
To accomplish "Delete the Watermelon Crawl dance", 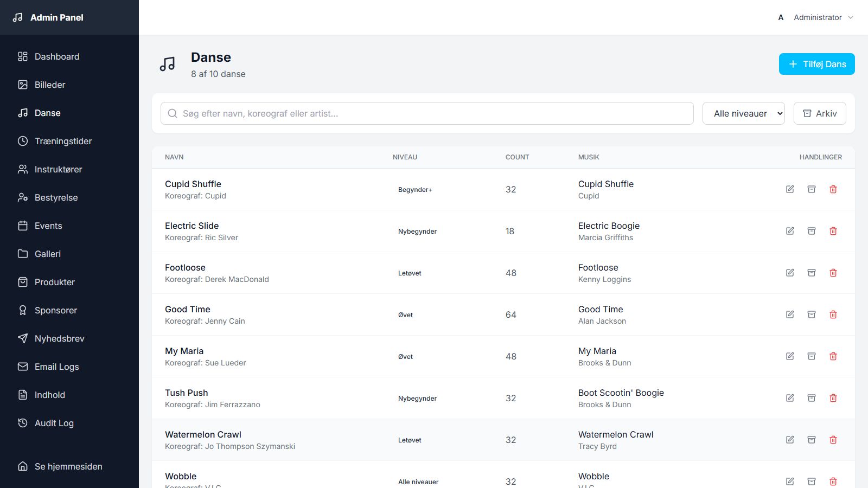I will pyautogui.click(x=833, y=440).
